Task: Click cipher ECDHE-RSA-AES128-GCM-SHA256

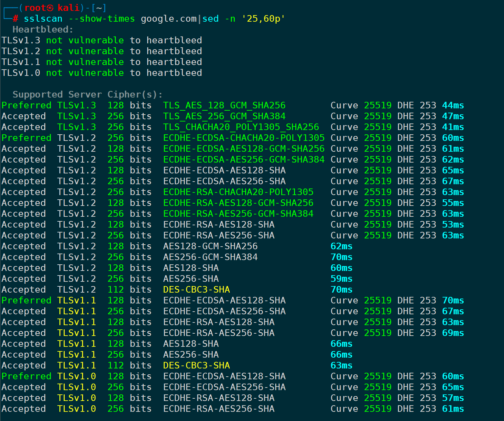Action: [238, 203]
